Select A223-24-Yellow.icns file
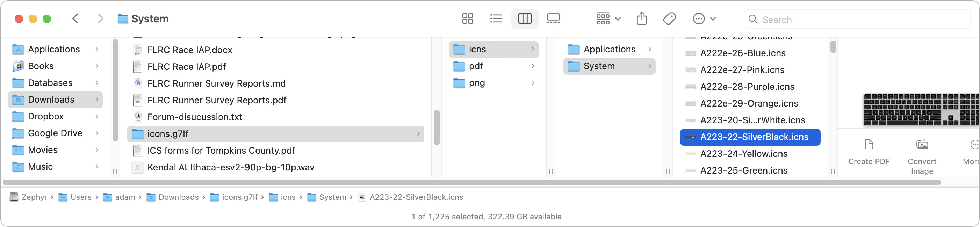 click(x=744, y=154)
